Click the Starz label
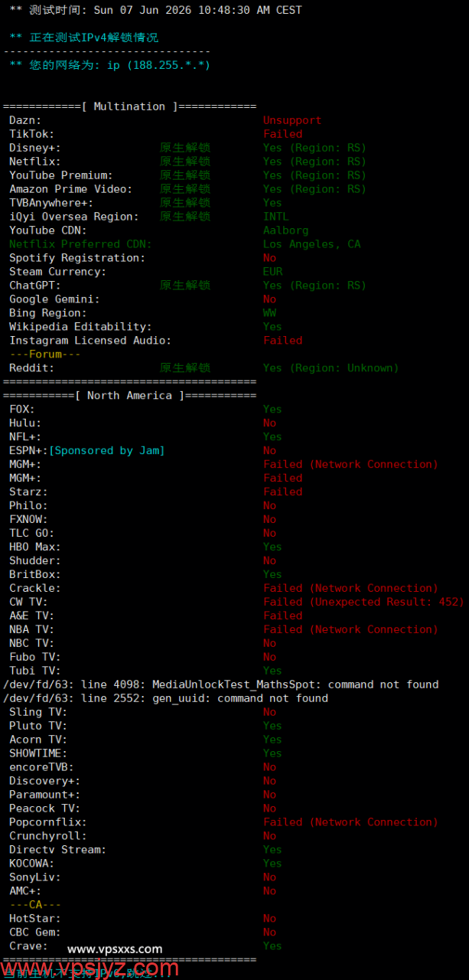Image resolution: width=469 pixels, height=980 pixels. point(28,492)
